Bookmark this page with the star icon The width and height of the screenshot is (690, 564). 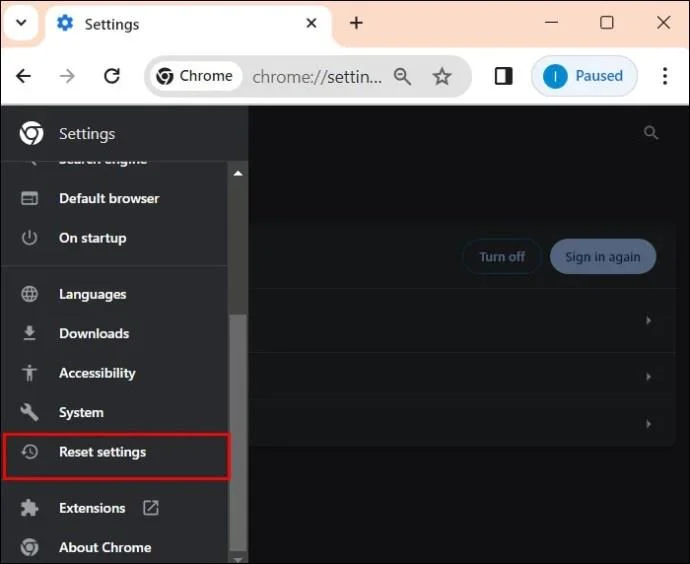tap(442, 77)
